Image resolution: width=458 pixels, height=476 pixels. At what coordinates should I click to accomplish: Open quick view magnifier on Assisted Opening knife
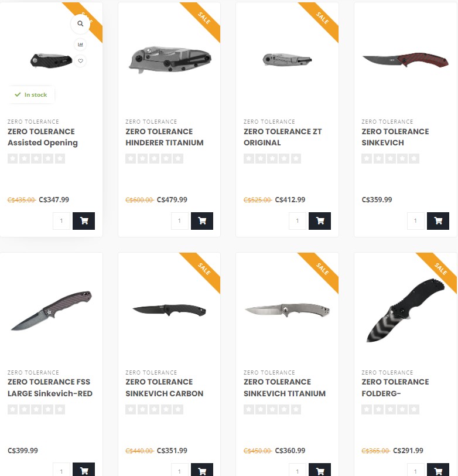tap(80, 23)
